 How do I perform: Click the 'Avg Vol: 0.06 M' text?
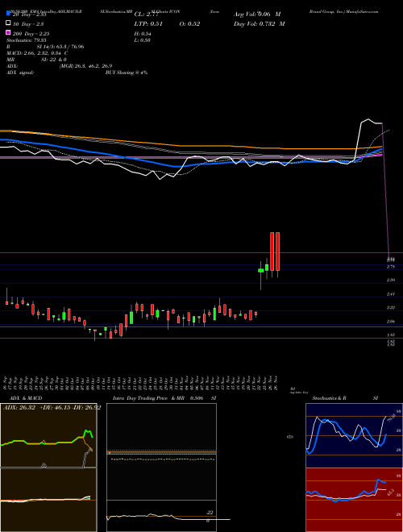[x=257, y=15]
